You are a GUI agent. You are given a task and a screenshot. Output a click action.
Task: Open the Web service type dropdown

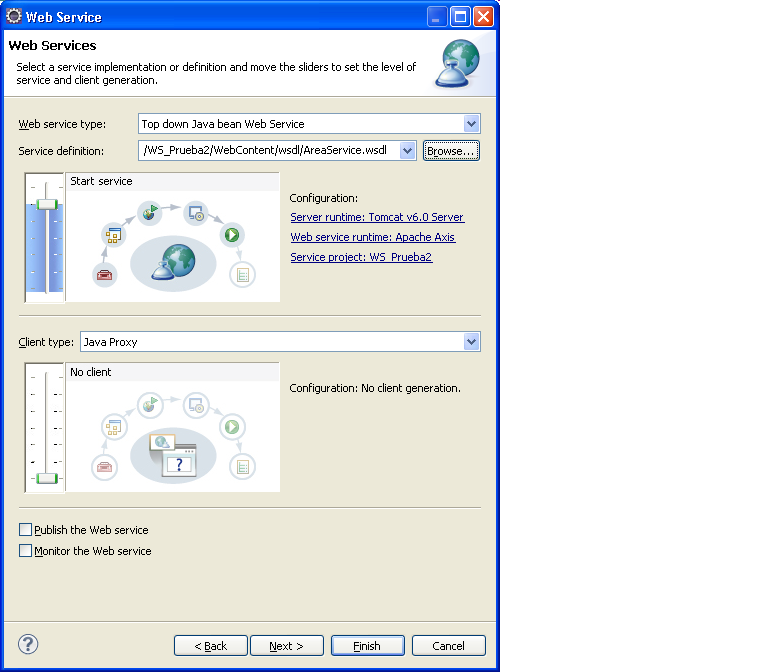coord(471,124)
